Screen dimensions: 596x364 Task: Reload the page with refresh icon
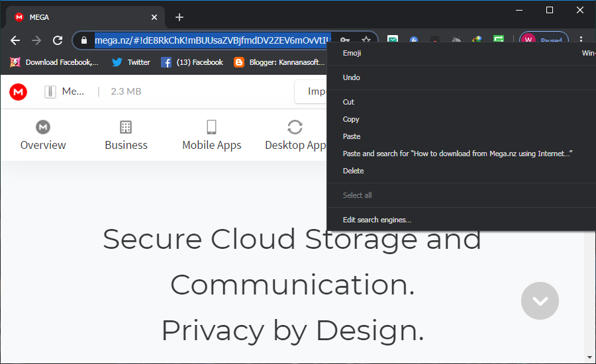[58, 40]
